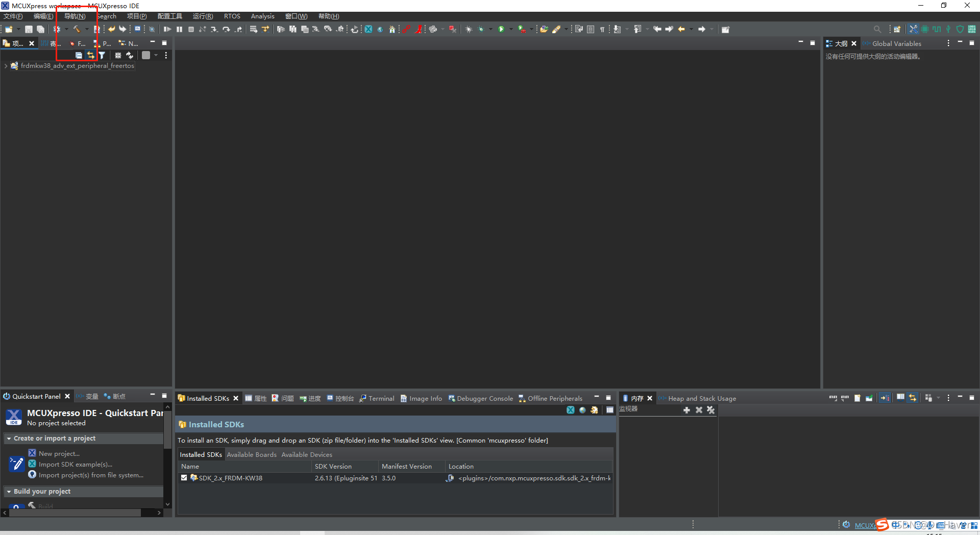Click the Home icon in main toolbar
The image size is (980, 535).
tap(392, 29)
